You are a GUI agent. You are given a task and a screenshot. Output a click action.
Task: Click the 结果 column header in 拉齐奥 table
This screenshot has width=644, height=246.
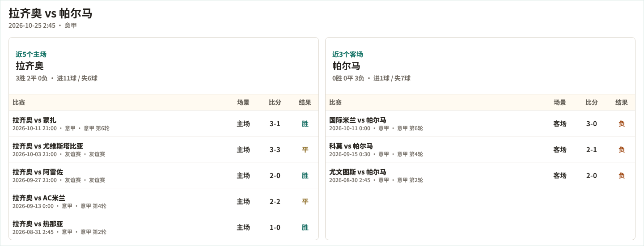tap(305, 102)
